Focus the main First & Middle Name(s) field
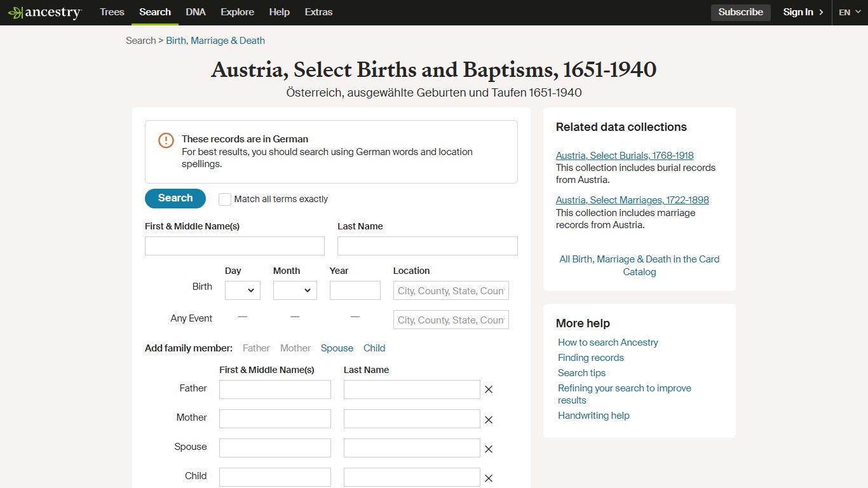The height and width of the screenshot is (488, 868). (x=234, y=246)
